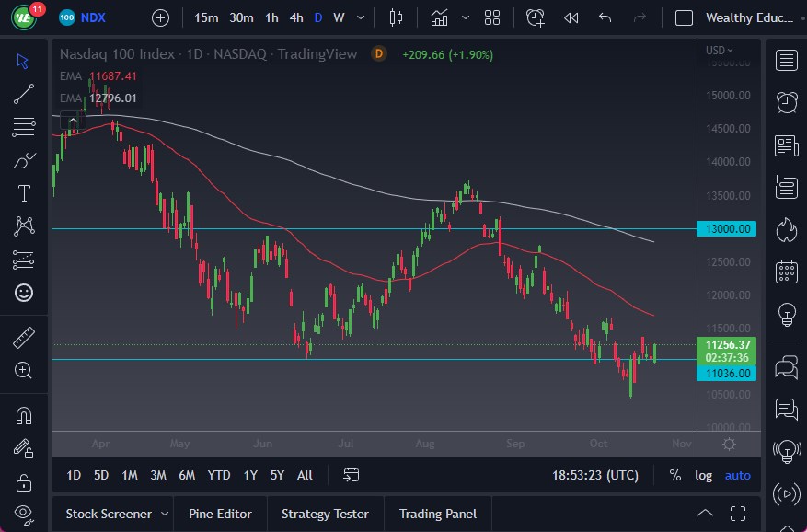Expand the timeframe interval dropdown

tap(360, 17)
